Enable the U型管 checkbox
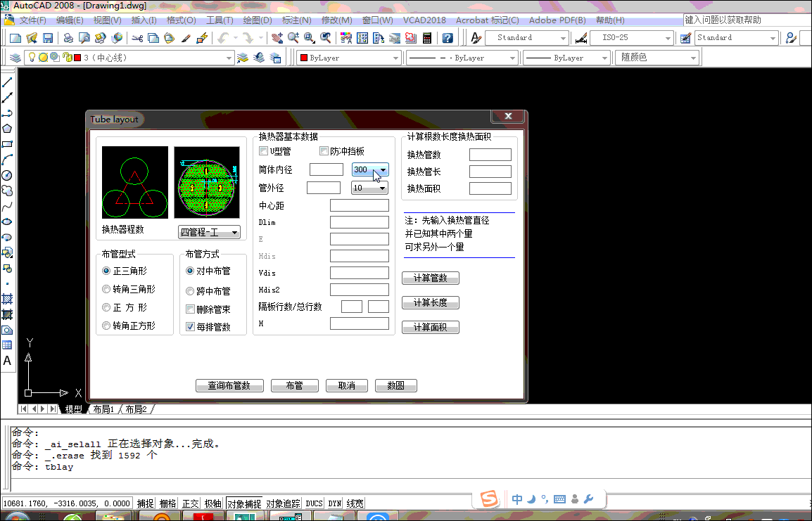The width and height of the screenshot is (812, 521). tap(264, 151)
